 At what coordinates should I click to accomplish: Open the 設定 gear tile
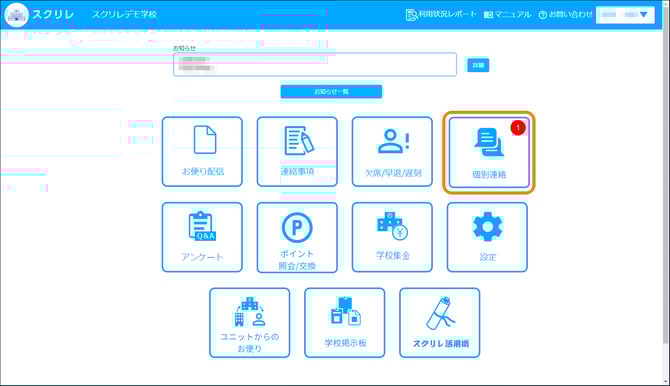[x=487, y=237]
